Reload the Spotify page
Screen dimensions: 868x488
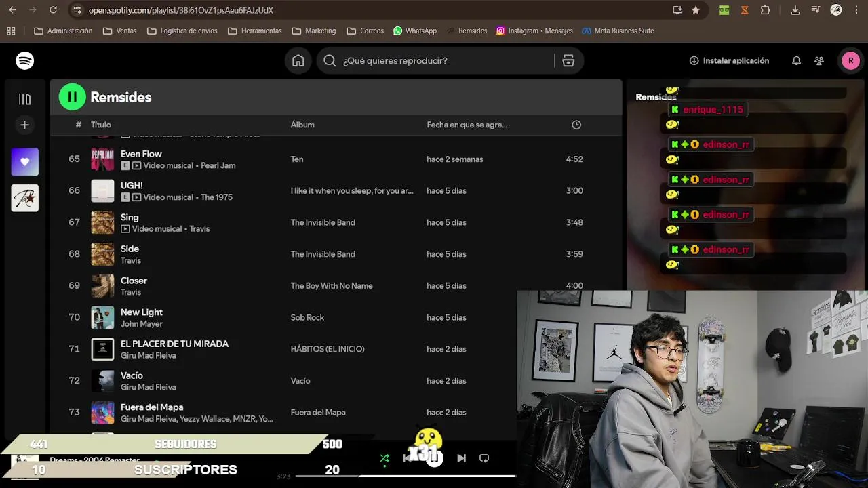(53, 10)
